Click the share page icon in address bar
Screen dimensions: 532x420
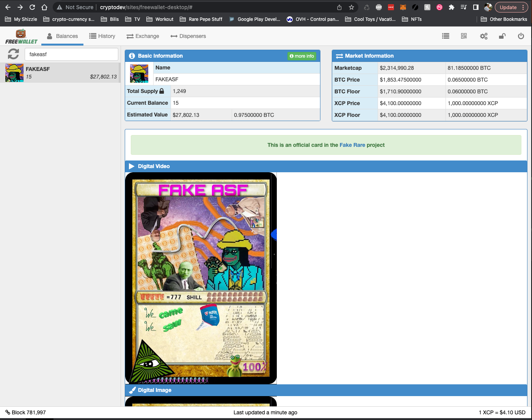pos(339,7)
